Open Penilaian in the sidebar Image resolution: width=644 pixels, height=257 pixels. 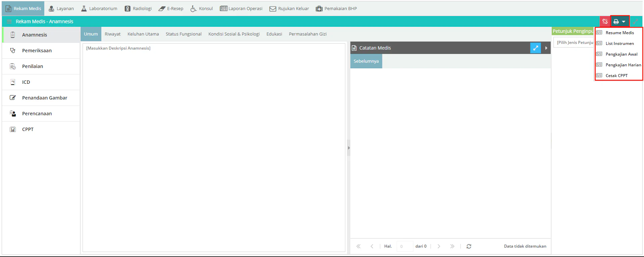pyautogui.click(x=41, y=66)
